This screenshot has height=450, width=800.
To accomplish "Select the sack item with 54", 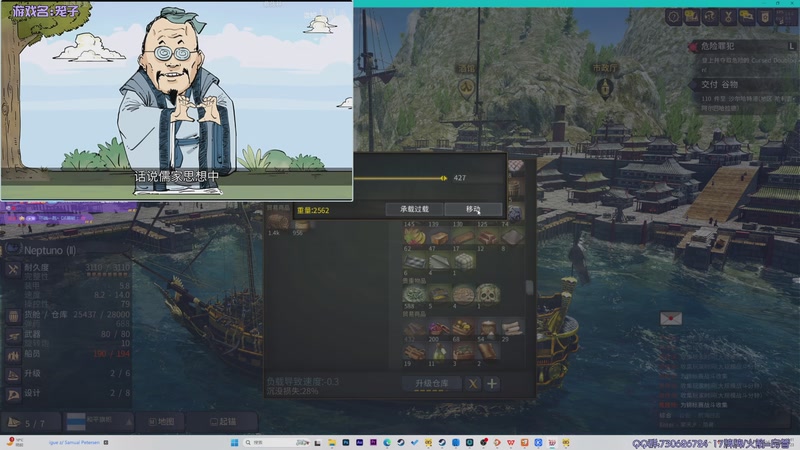I will [488, 328].
